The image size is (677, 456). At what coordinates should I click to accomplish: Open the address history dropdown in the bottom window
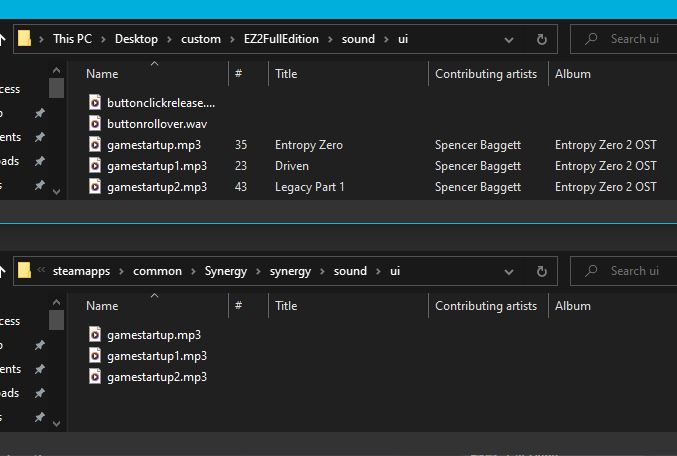tap(509, 271)
